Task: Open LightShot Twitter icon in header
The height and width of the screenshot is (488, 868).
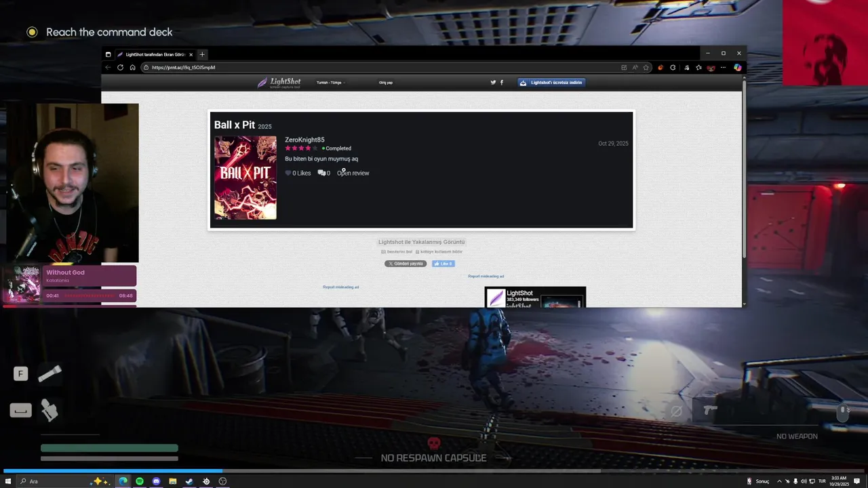Action: 493,83
